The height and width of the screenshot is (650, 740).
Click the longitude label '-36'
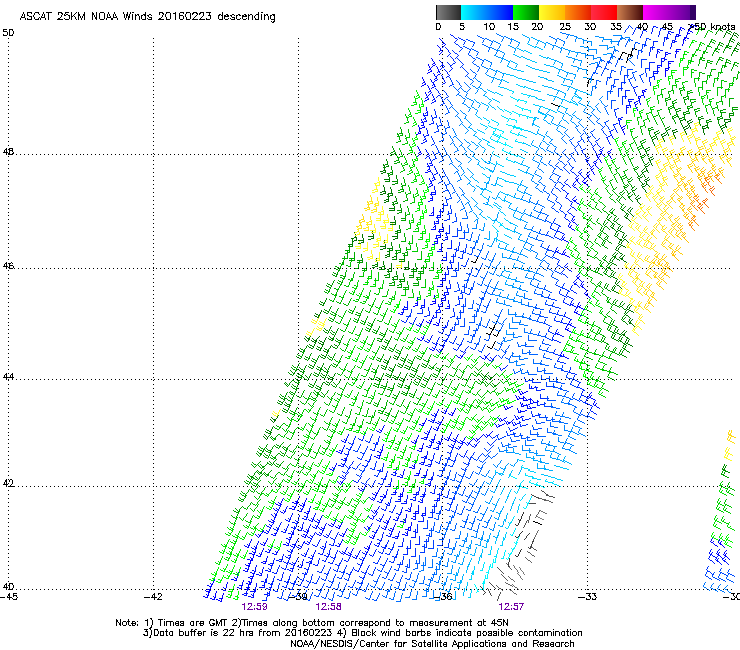(443, 597)
